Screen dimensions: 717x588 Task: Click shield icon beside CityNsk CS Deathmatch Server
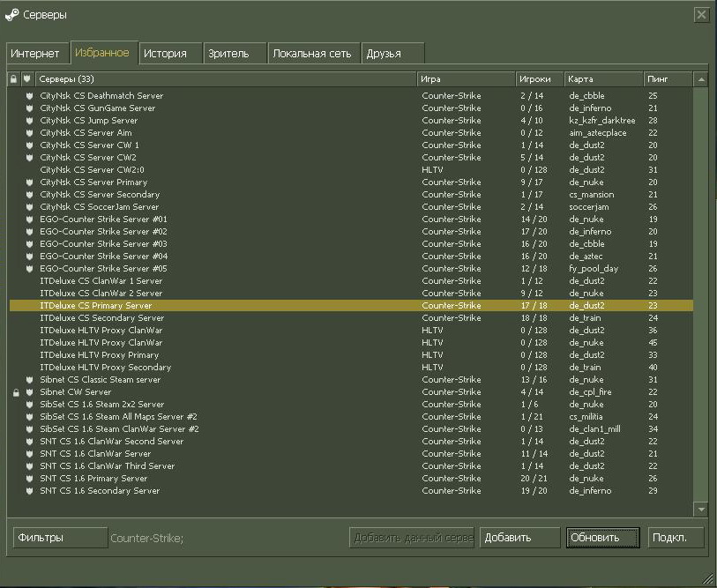pyautogui.click(x=30, y=96)
